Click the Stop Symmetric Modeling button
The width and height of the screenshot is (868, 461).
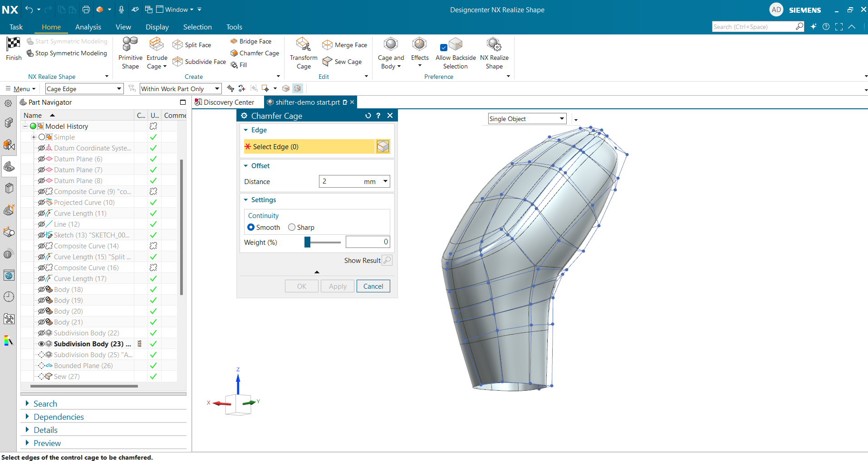[x=67, y=53]
